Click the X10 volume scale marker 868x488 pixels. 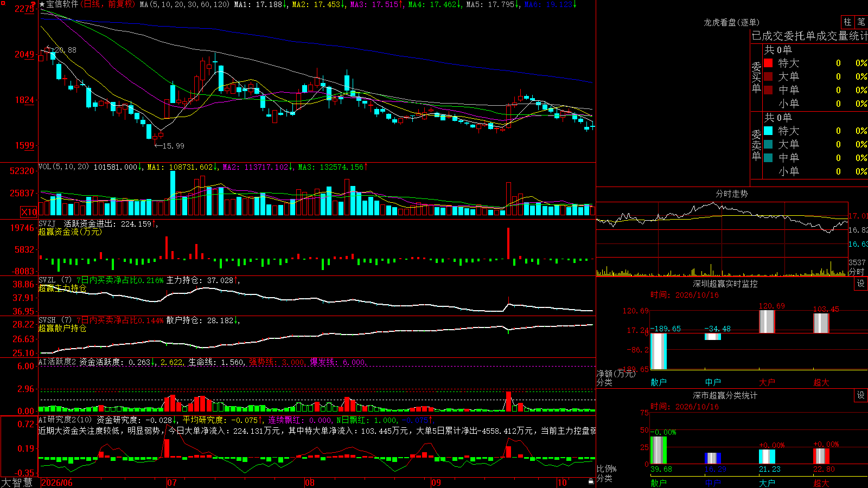tap(29, 212)
